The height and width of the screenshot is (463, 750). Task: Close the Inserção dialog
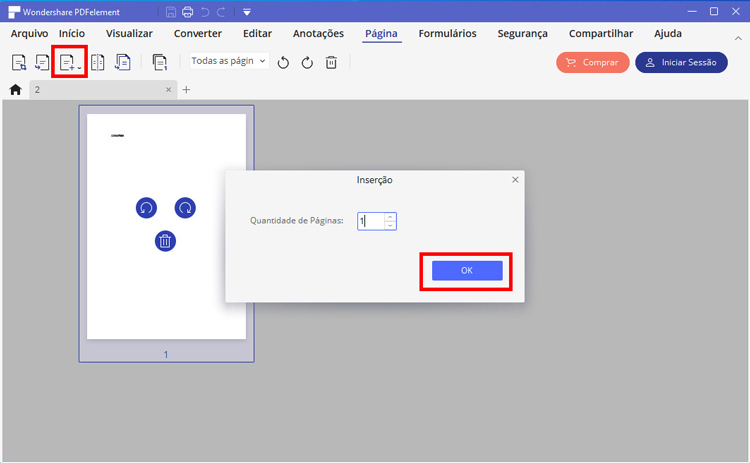[515, 180]
